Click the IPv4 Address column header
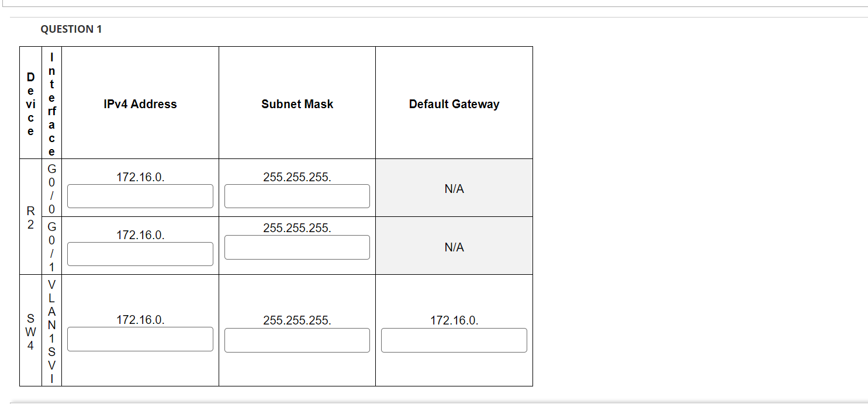 [140, 104]
